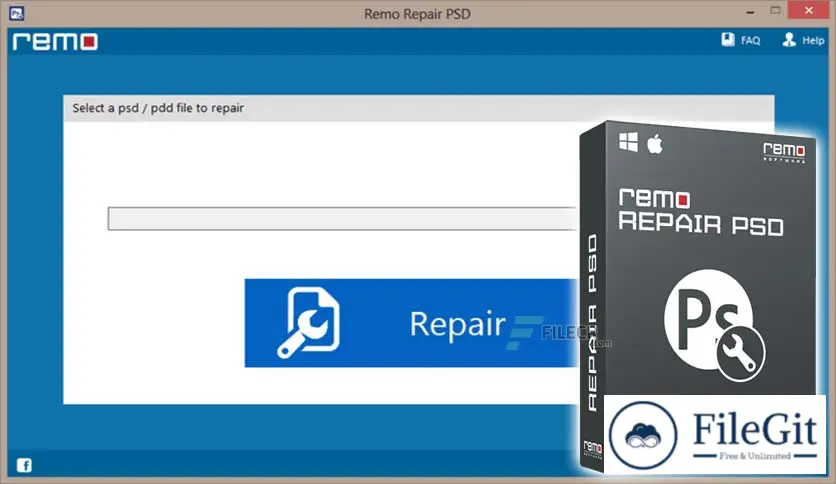The height and width of the screenshot is (484, 836).
Task: Minimize the Remo Repair PSD window
Action: coord(750,11)
